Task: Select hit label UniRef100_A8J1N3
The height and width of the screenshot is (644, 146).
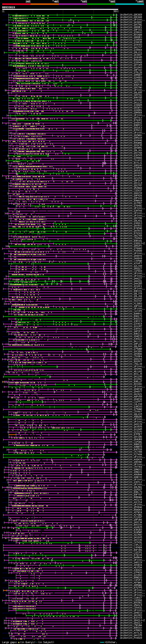Action: [131, 371]
